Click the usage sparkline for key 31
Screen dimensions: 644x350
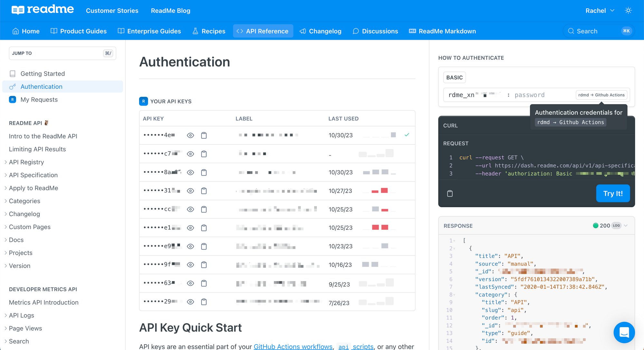379,191
